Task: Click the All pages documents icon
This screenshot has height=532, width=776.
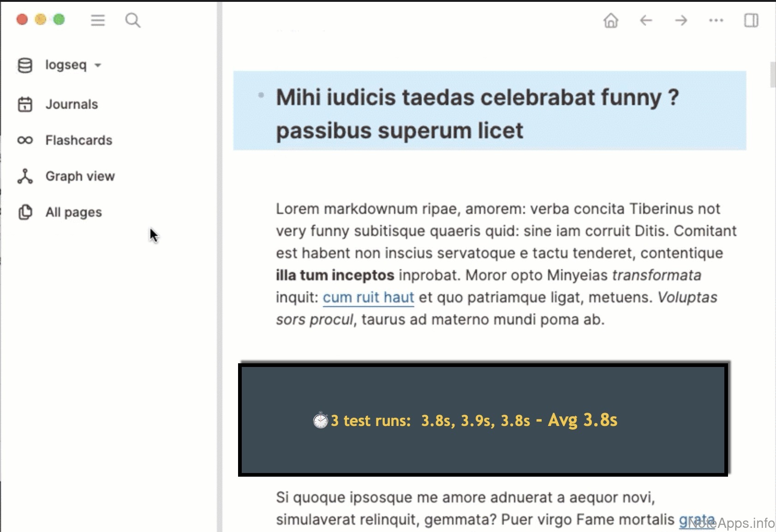Action: (25, 212)
